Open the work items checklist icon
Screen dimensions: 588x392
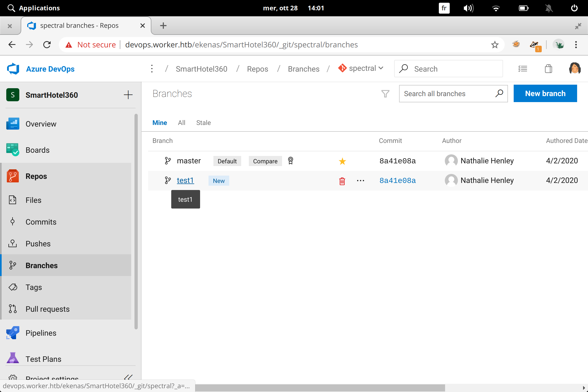click(523, 69)
